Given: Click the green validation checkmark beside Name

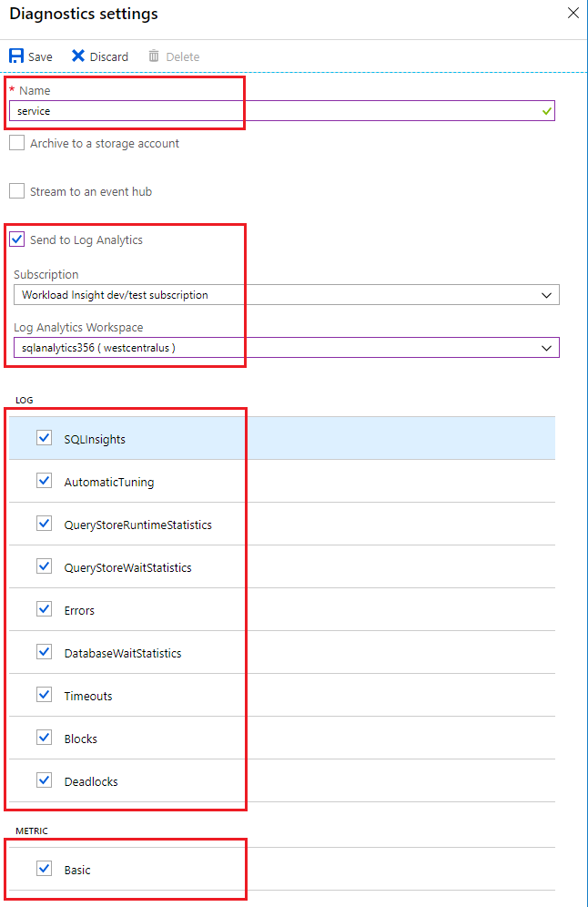Looking at the screenshot, I should [545, 110].
